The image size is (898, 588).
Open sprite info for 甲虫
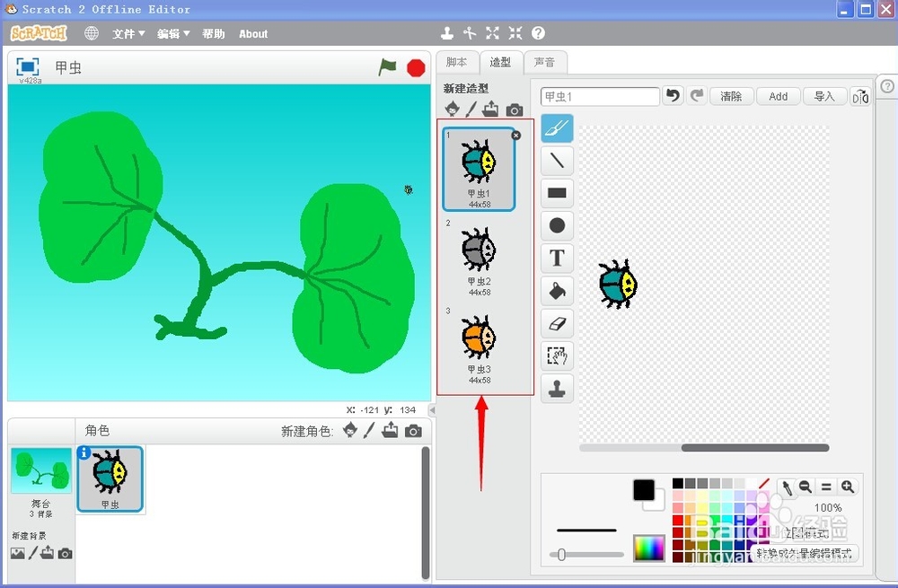click(84, 452)
